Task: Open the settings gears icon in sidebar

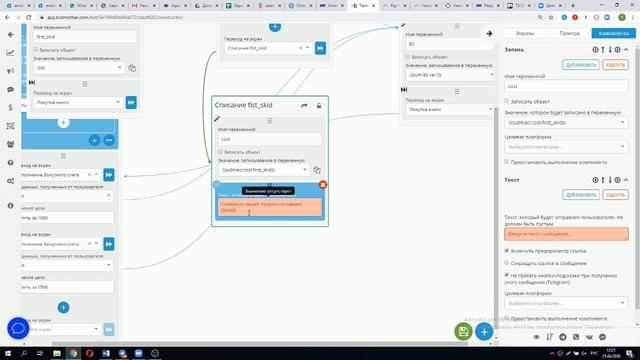Action: click(11, 181)
